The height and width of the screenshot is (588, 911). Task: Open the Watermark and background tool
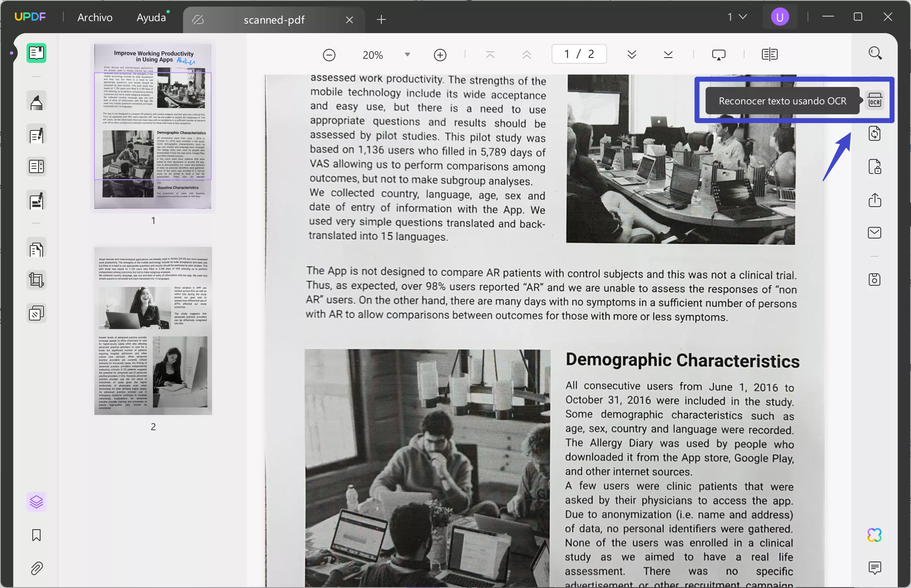(x=36, y=313)
